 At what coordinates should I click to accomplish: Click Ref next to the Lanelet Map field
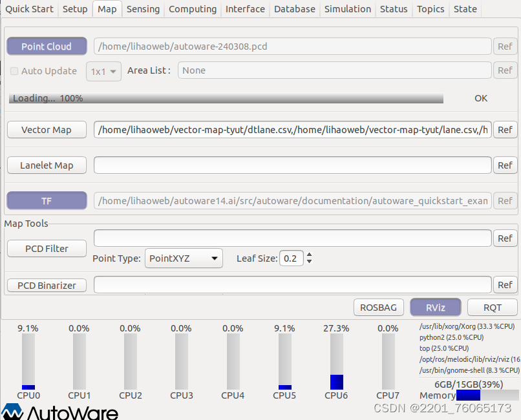[505, 165]
